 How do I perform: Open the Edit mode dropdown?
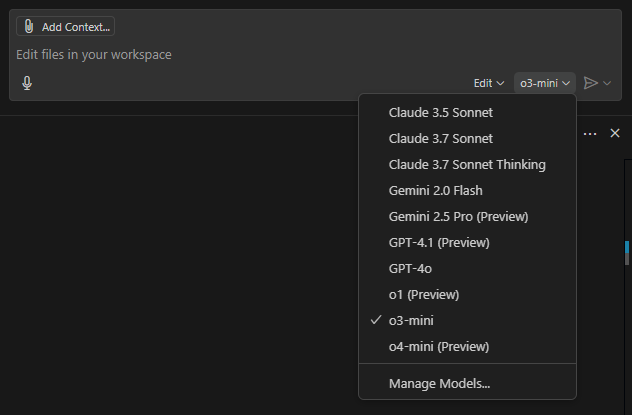click(x=489, y=83)
